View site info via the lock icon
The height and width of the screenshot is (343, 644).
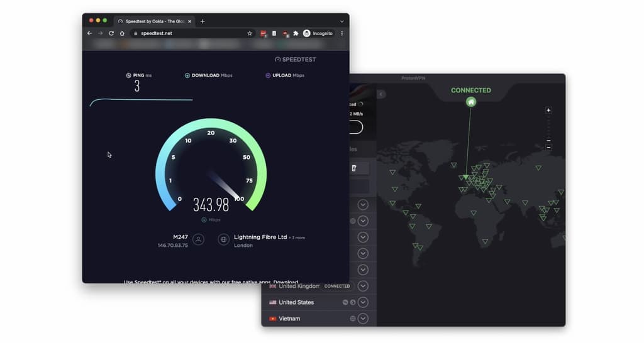[x=136, y=33]
